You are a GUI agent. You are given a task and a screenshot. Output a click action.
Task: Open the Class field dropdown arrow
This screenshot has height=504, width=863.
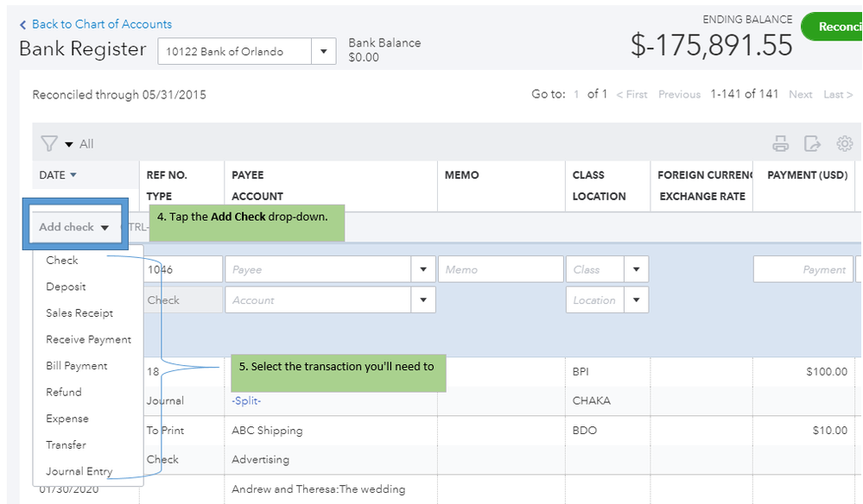[x=637, y=269]
